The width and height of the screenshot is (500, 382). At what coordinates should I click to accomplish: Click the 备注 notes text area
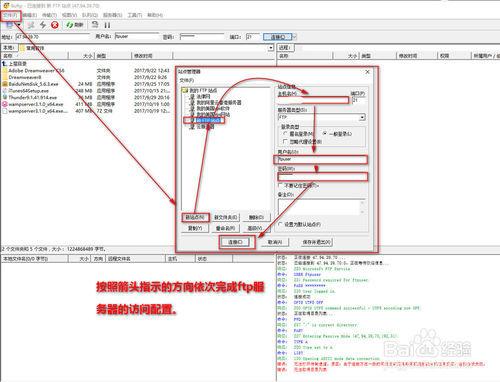(x=322, y=207)
